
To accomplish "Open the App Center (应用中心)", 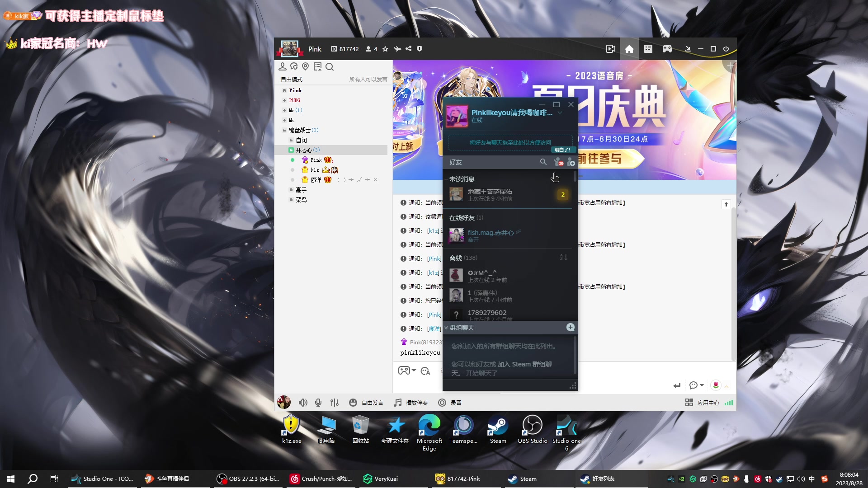I will click(702, 403).
